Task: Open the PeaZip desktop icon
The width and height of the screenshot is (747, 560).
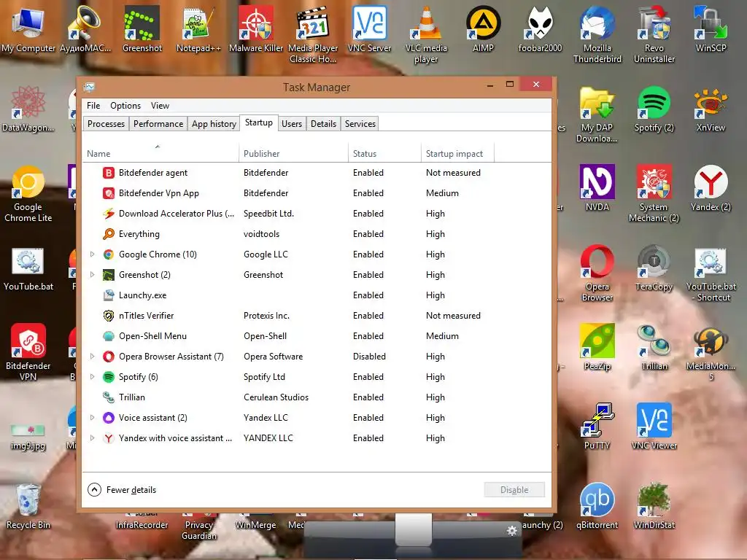Action: tap(597, 347)
